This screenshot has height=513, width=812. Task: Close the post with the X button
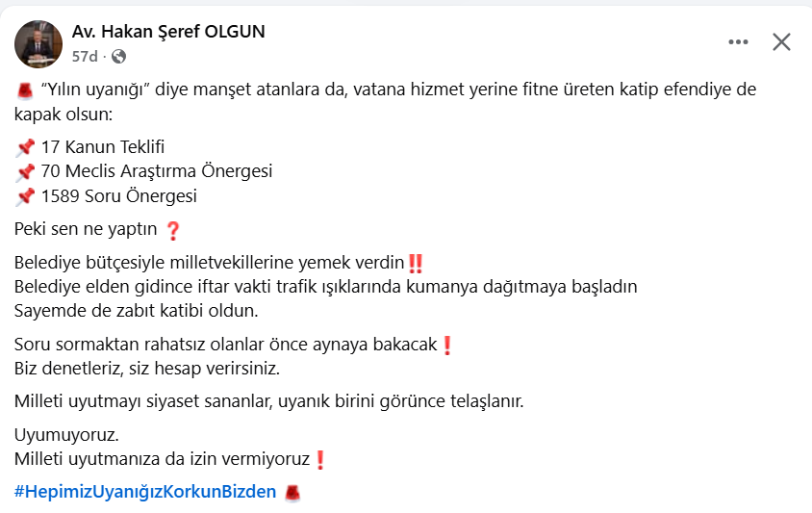click(x=781, y=41)
